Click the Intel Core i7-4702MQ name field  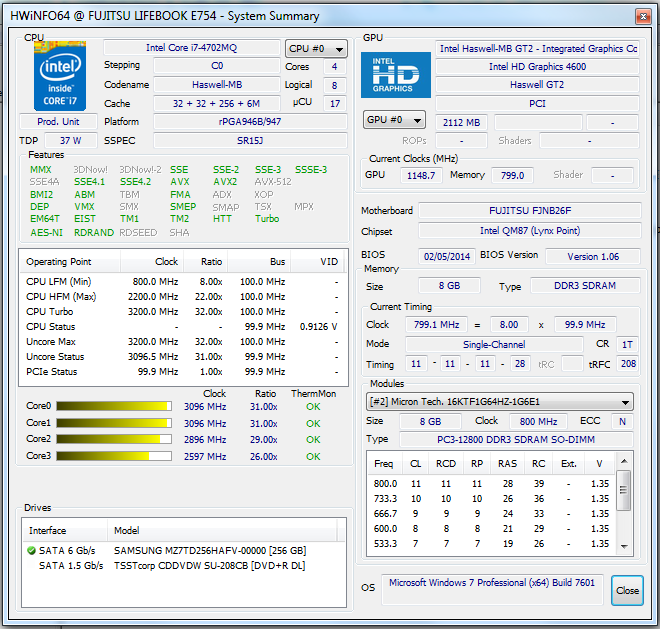point(192,48)
